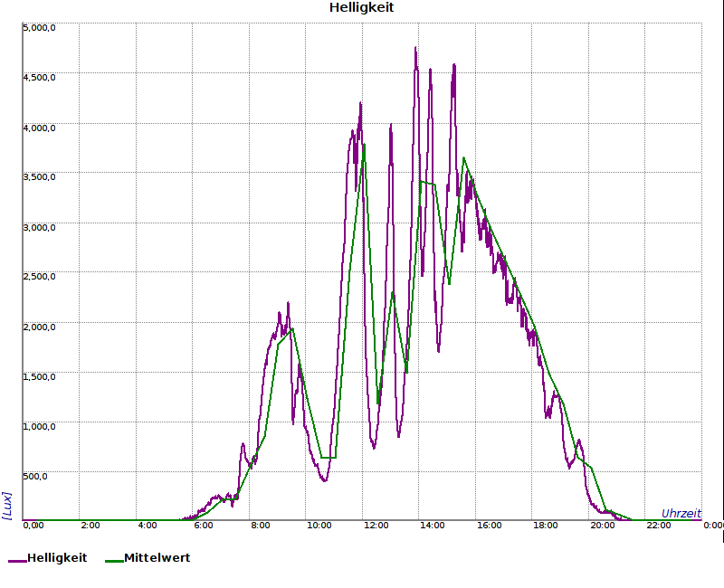Click the highest purple brightness peak before 14:00
The image size is (724, 588).
pos(415,48)
